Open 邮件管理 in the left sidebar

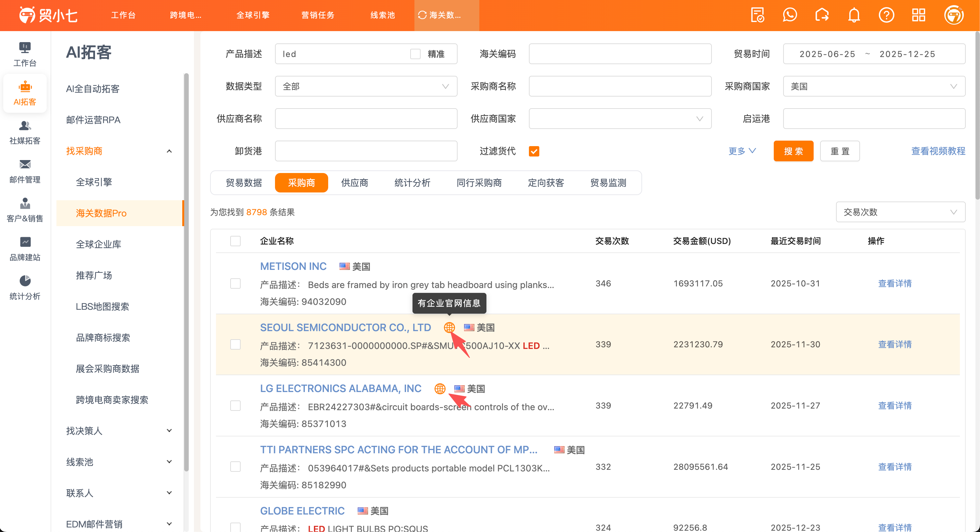25,171
